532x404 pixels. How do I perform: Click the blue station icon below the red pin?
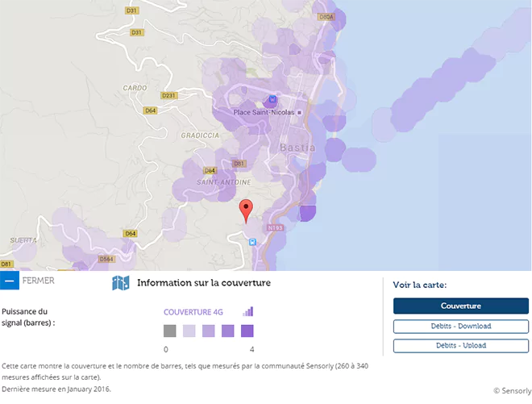[253, 241]
